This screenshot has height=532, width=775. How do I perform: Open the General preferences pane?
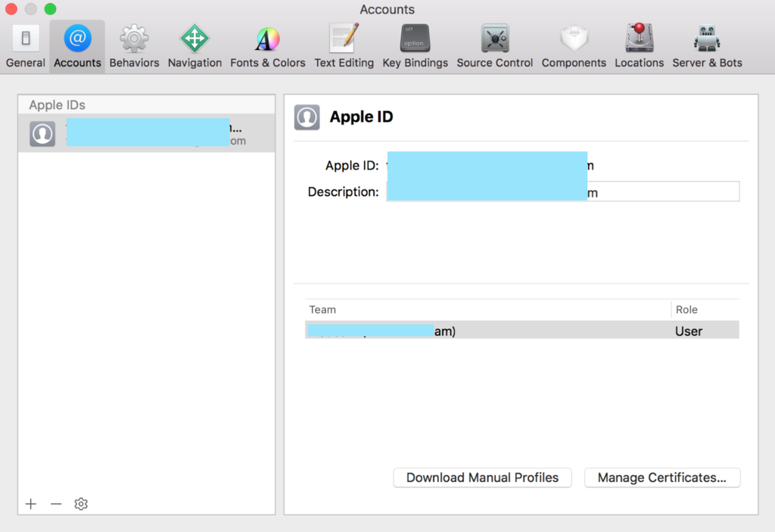[x=26, y=46]
